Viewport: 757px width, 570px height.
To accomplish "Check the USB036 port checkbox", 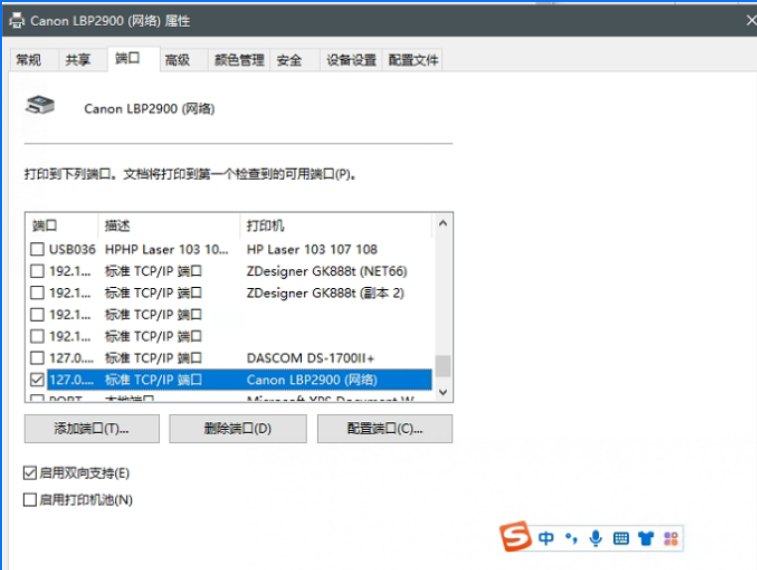I will pos(37,249).
